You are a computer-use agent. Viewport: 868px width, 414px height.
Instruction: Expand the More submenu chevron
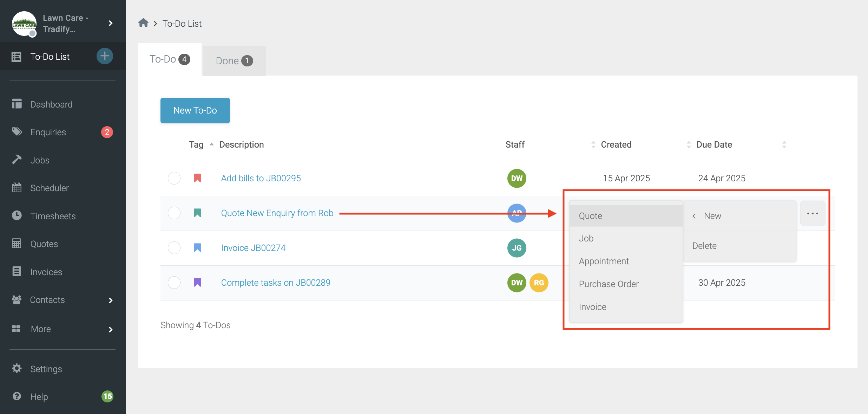pyautogui.click(x=111, y=329)
